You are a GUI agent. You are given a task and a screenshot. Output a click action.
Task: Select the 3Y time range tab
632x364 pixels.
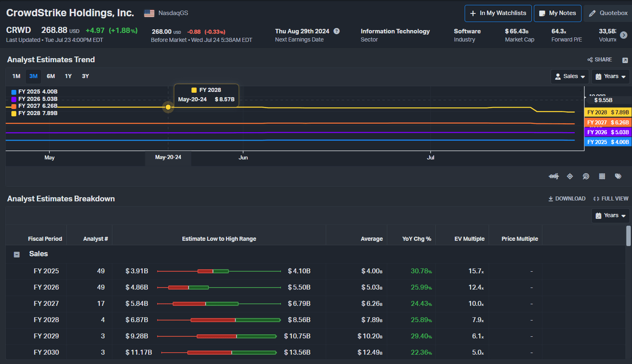(85, 76)
